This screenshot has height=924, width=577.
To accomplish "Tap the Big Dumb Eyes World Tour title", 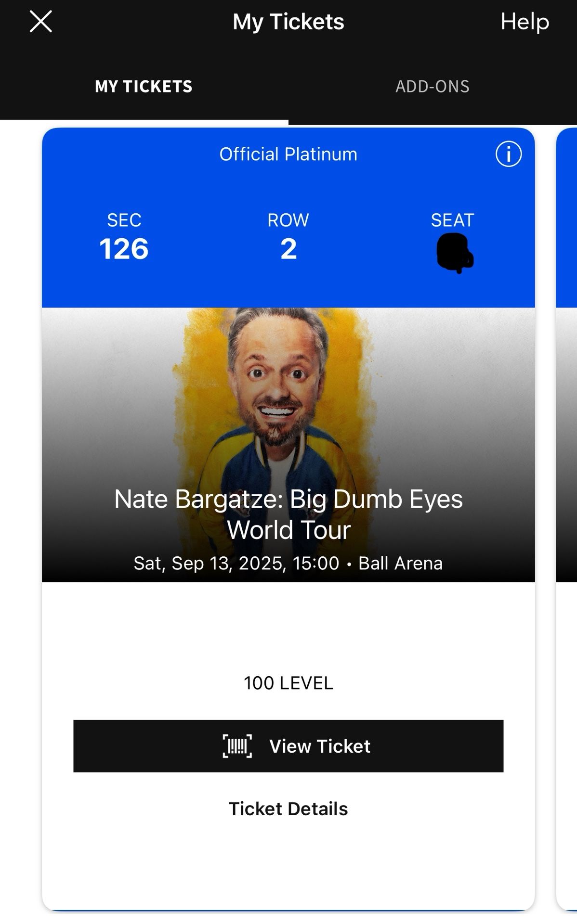I will tap(288, 514).
